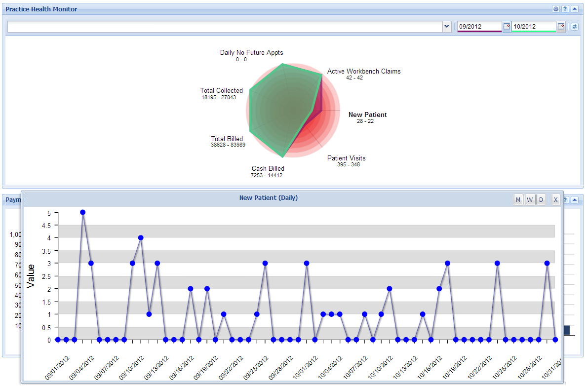The width and height of the screenshot is (588, 386).
Task: Switch chart to daily view (D)
Action: pyautogui.click(x=541, y=200)
